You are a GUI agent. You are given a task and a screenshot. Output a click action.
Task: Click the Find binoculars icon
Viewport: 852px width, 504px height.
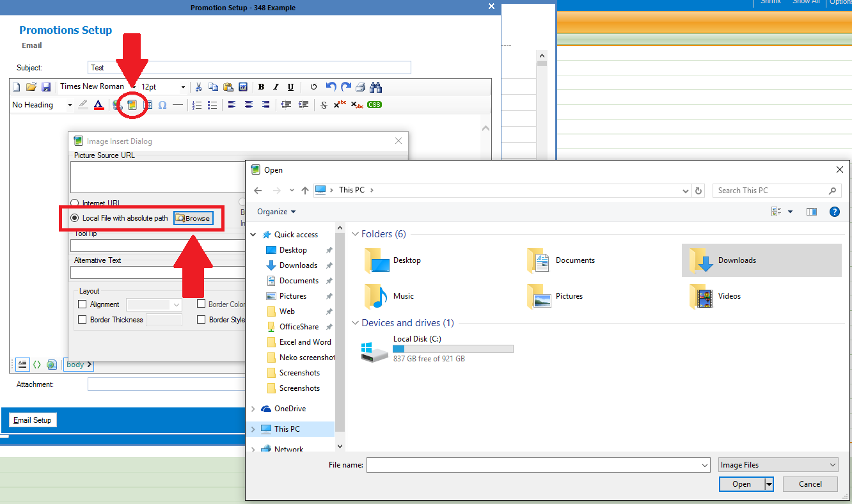[x=375, y=87]
